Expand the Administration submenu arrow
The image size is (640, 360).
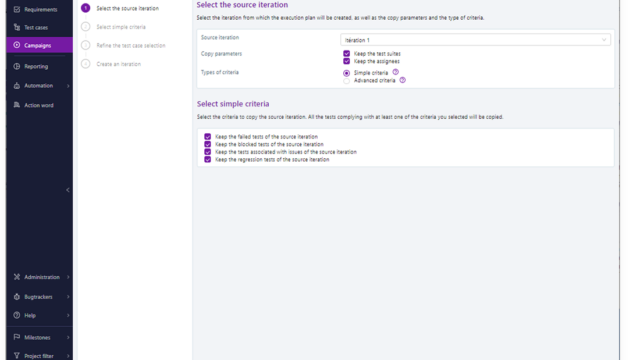point(68,277)
